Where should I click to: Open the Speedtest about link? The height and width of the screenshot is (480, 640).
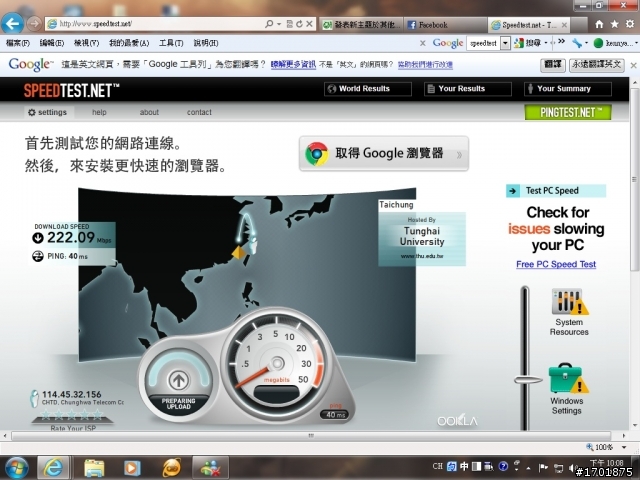click(149, 112)
